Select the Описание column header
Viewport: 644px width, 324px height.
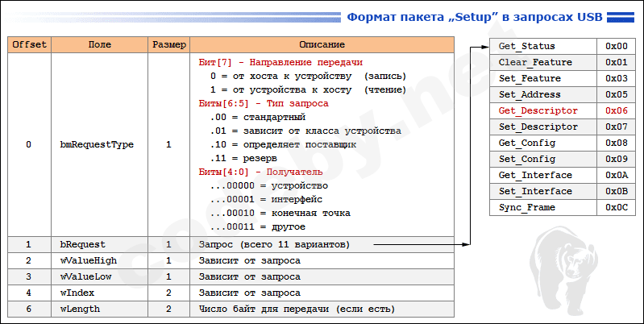pyautogui.click(x=322, y=44)
